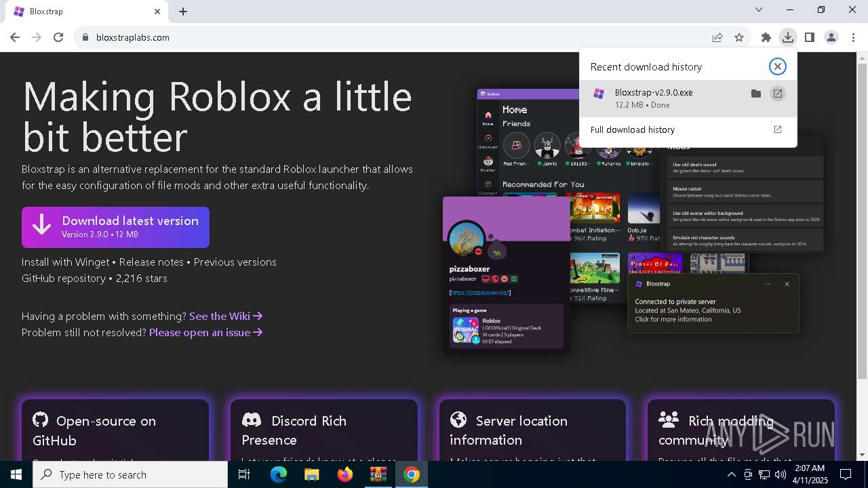The height and width of the screenshot is (488, 868).
Task: Show hidden system tray icons
Action: [732, 474]
